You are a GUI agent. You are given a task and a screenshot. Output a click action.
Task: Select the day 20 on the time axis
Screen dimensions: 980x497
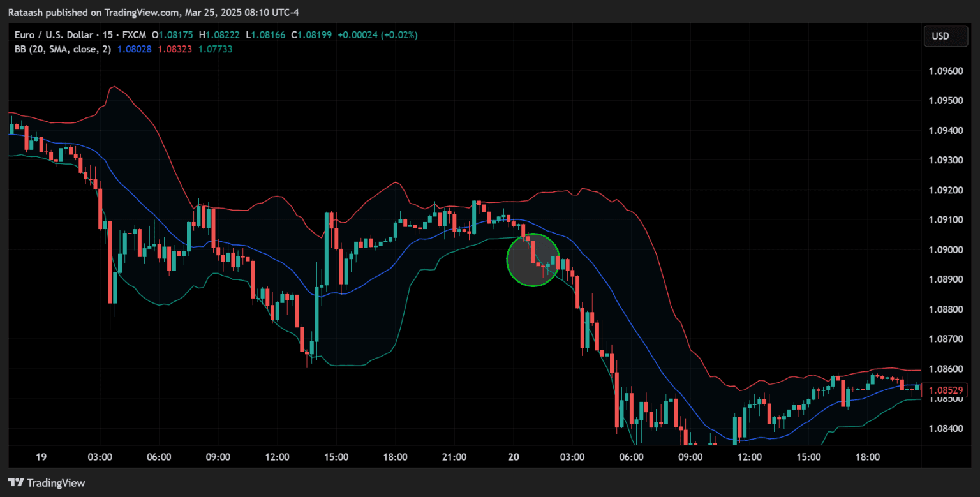tap(513, 457)
